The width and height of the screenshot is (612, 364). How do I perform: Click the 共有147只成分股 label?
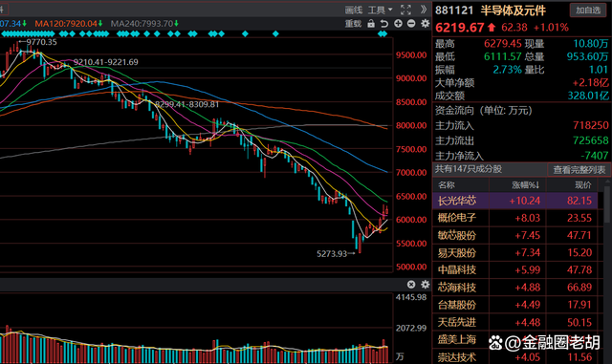(469, 169)
